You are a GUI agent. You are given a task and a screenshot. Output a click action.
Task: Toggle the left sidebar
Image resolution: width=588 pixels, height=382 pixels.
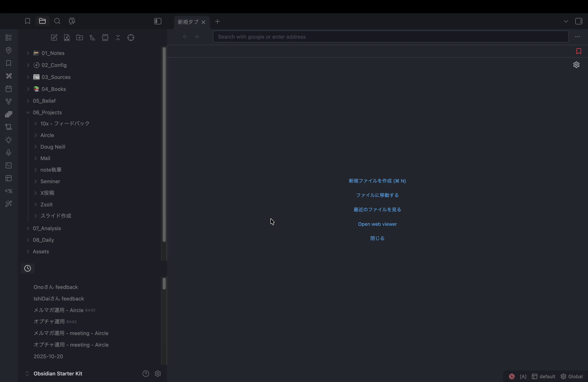(158, 21)
